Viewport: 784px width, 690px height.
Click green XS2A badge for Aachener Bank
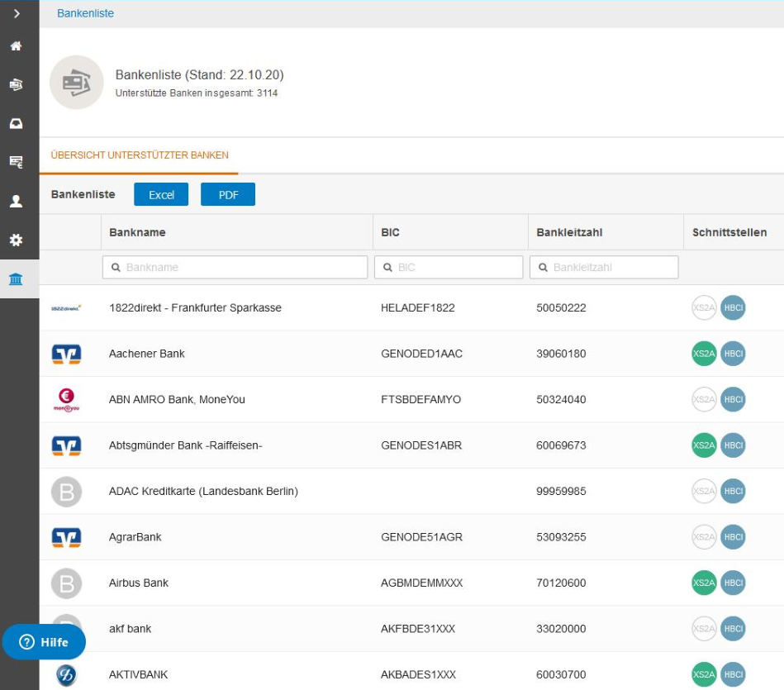pos(704,354)
